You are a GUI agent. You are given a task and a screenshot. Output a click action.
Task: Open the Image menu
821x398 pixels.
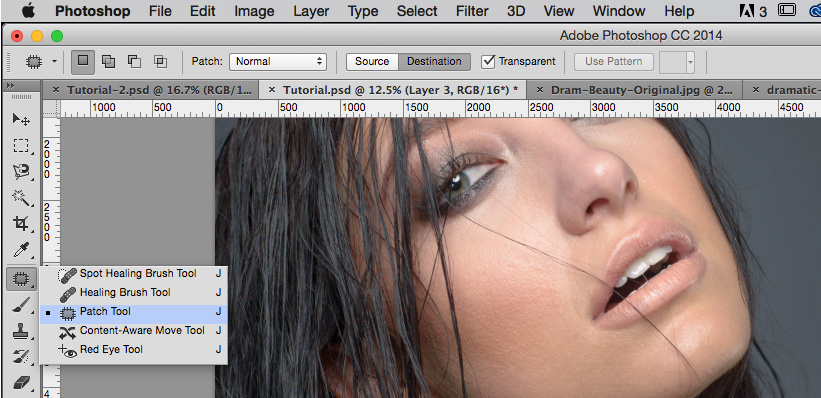[x=254, y=11]
